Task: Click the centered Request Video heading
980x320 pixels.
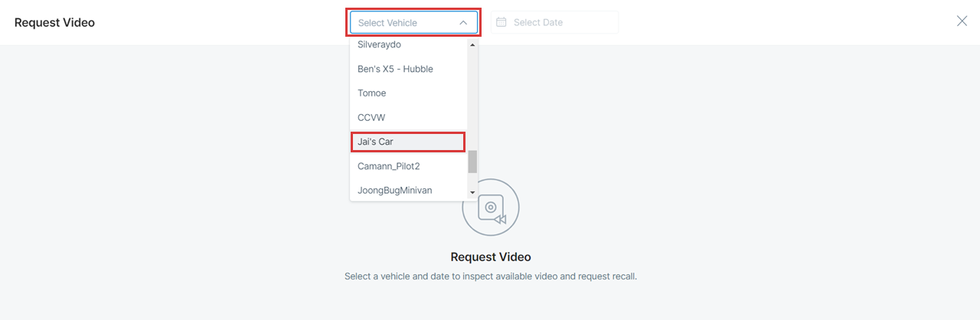Action: 491,257
